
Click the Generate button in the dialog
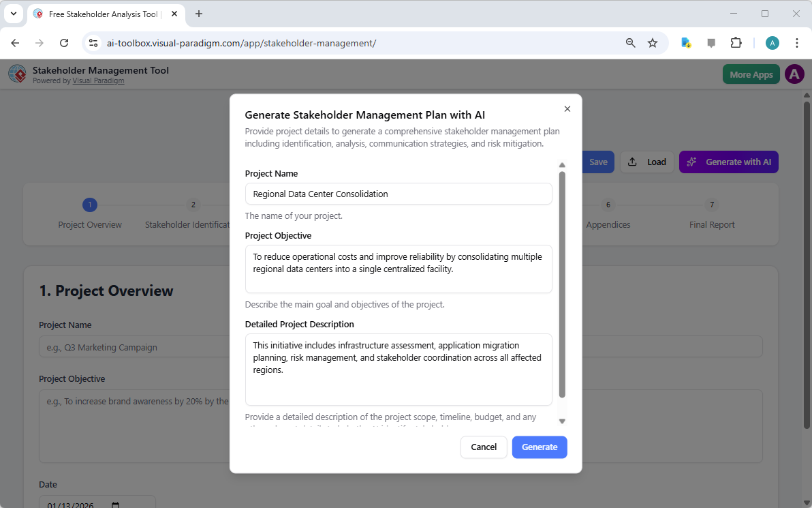point(540,447)
